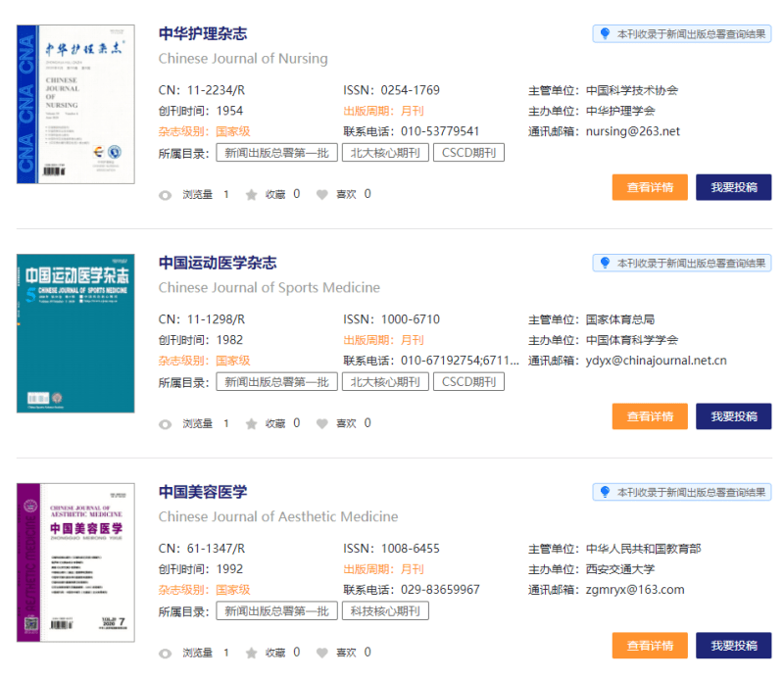Click phone number 029-83659967
Viewport: 784px width, 680px height.
[440, 590]
